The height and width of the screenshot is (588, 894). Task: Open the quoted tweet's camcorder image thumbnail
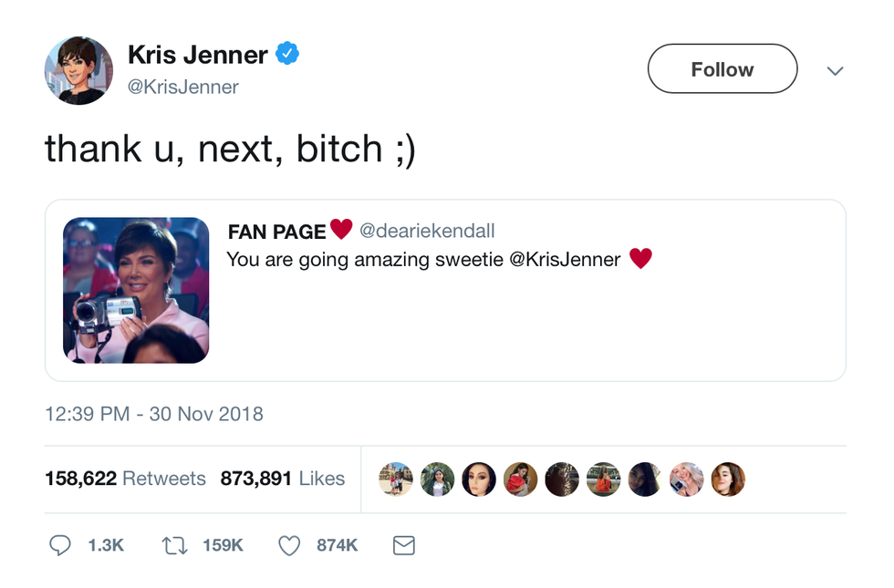136,290
